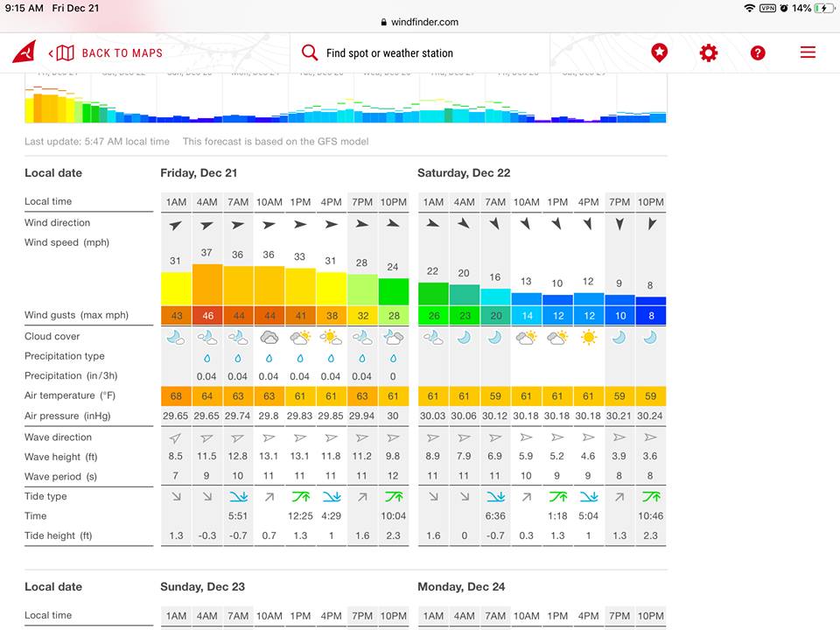
Task: Click Saturday 4PM sunny cloud cover icon
Action: coord(589,337)
